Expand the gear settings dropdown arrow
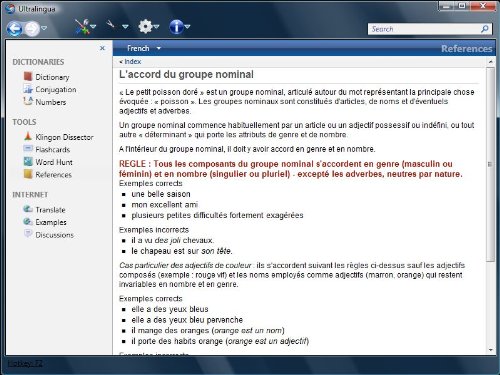Image resolution: width=500 pixels, height=375 pixels. 156,26
